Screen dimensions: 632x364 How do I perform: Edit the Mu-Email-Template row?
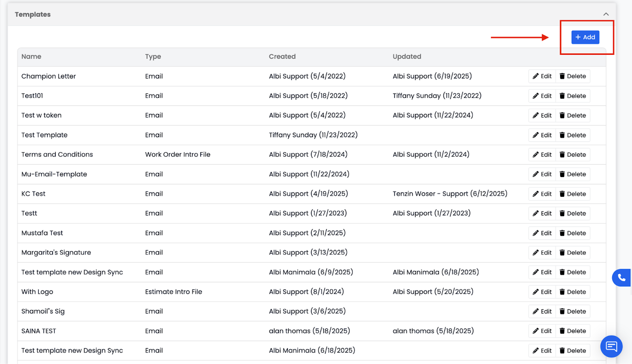[542, 174]
